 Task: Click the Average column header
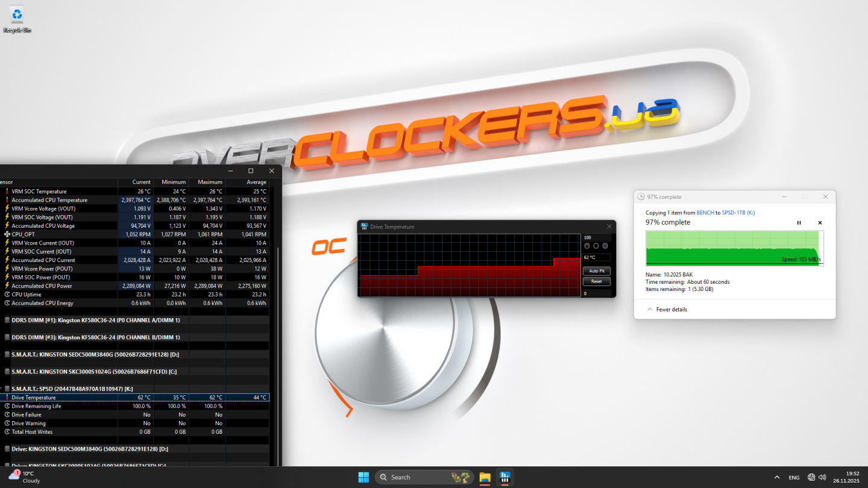pyautogui.click(x=248, y=182)
